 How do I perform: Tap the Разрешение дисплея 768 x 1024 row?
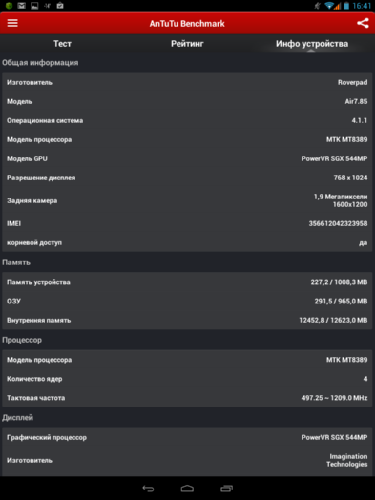(187, 178)
